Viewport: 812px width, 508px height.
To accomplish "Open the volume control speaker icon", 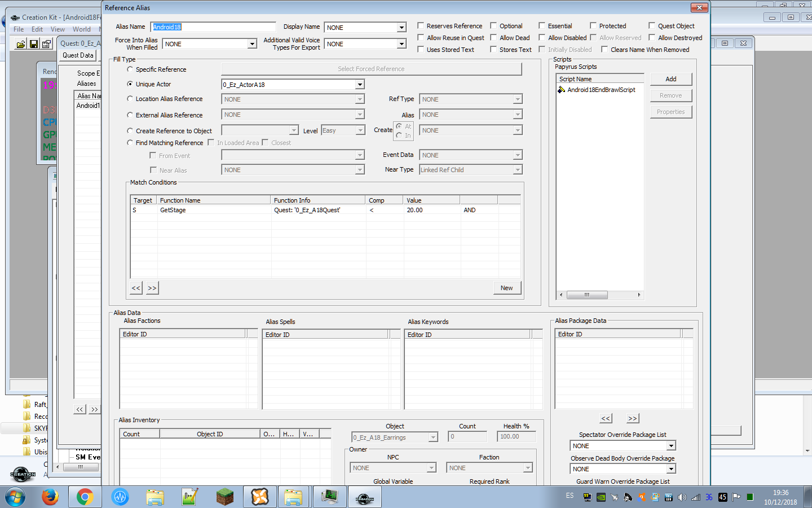I will (x=681, y=497).
